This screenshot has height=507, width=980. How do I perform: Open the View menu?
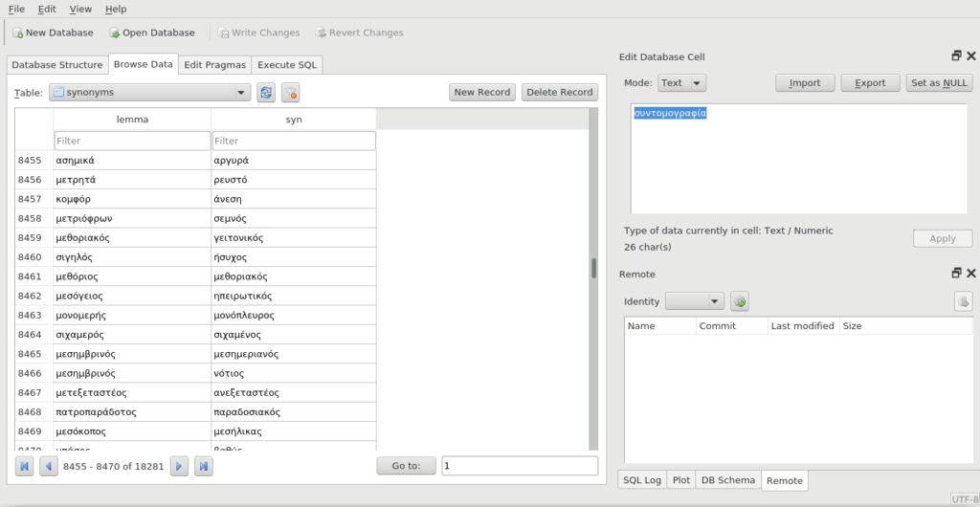pos(80,9)
